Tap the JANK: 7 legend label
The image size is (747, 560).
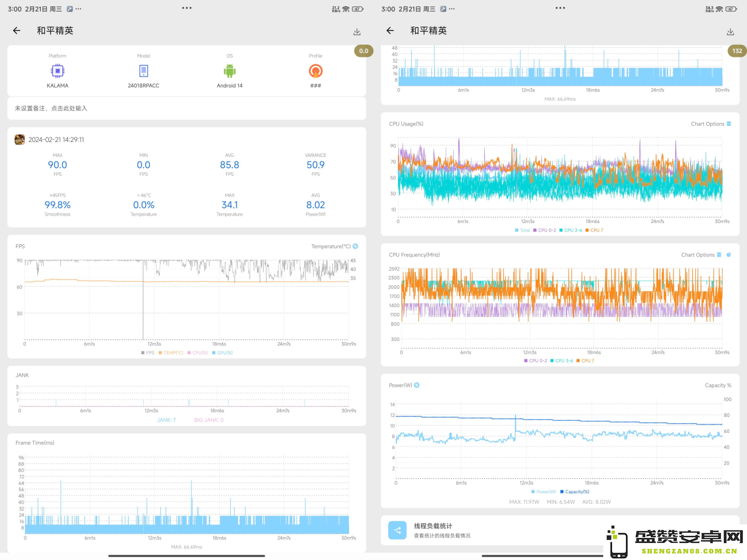pos(167,420)
